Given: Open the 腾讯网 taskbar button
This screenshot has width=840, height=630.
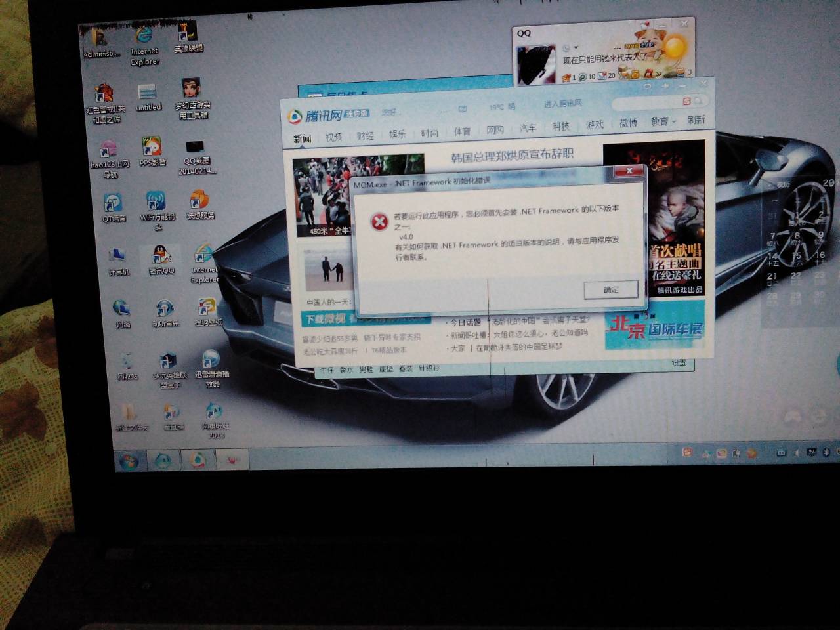Looking at the screenshot, I should (198, 460).
